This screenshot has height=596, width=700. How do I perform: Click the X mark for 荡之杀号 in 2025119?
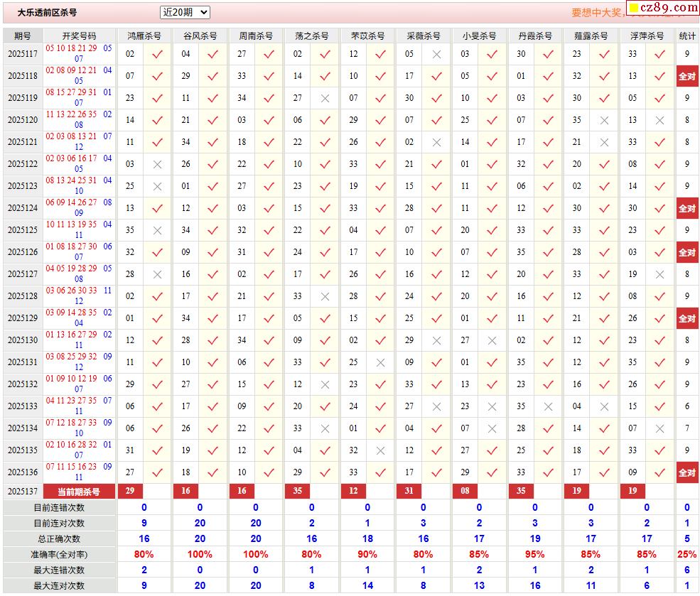point(325,98)
